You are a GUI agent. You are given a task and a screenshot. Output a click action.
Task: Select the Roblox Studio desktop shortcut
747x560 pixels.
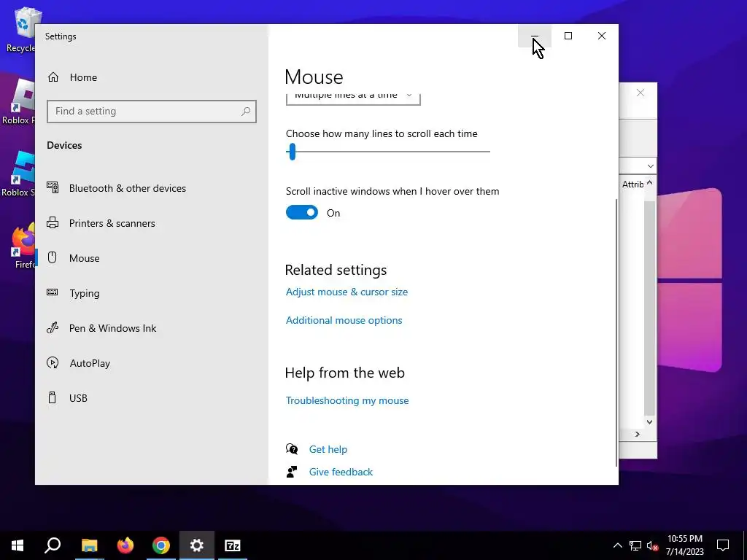pos(18,174)
